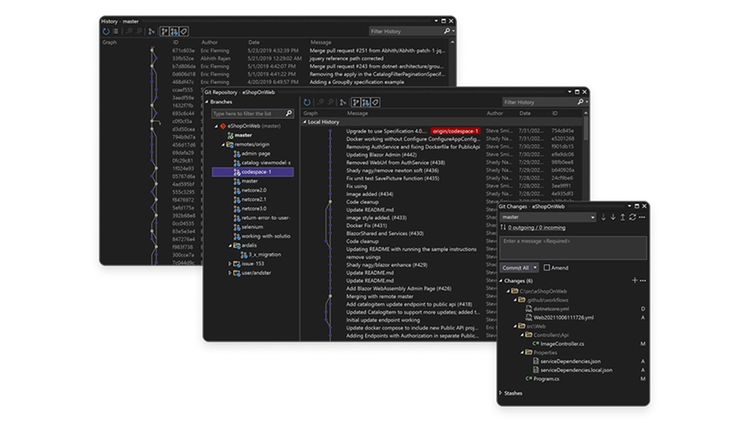The height and width of the screenshot is (423, 750).
Task: Select the netcore3.0 branch
Action: click(254, 209)
